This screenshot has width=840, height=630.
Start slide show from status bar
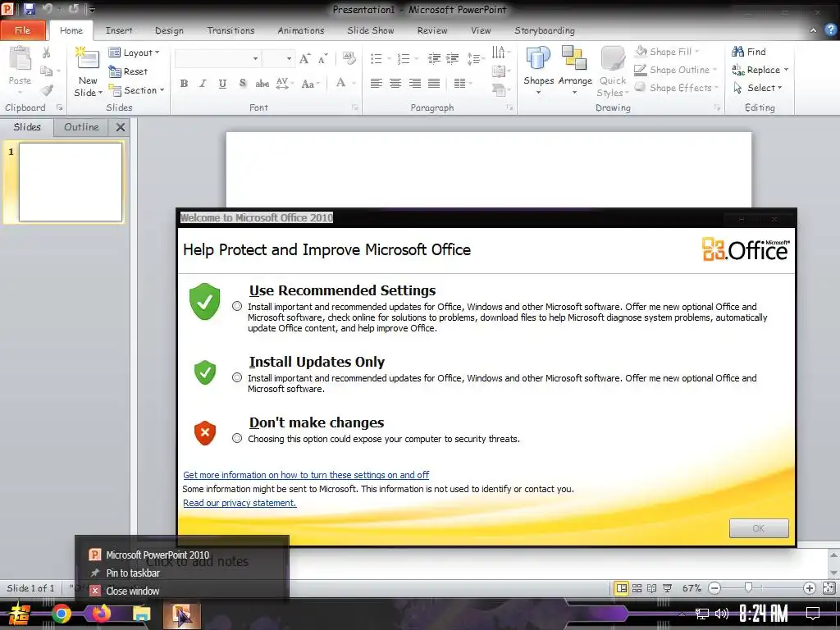coord(668,588)
